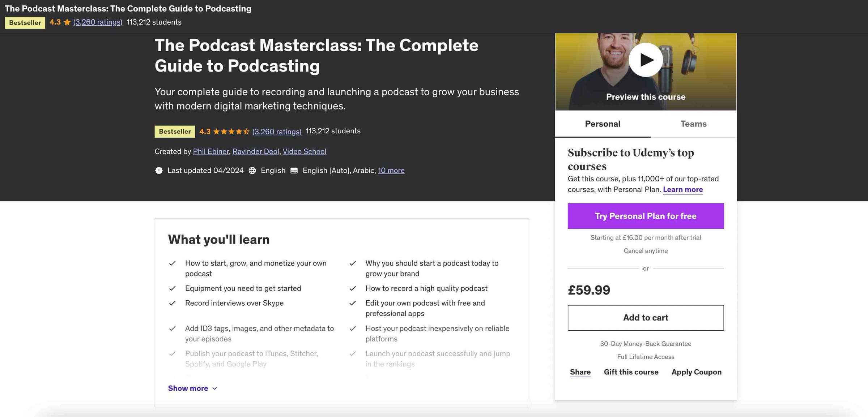This screenshot has width=868, height=417.
Task: Click the Share option
Action: (580, 372)
